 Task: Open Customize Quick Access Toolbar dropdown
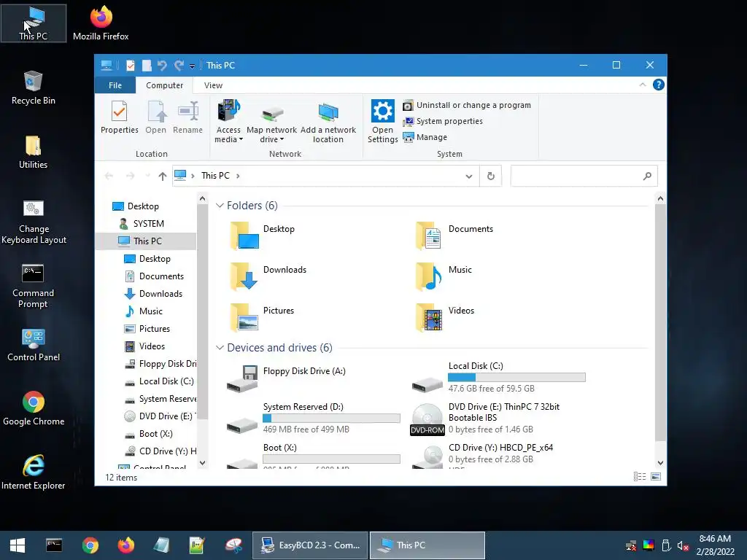click(192, 66)
